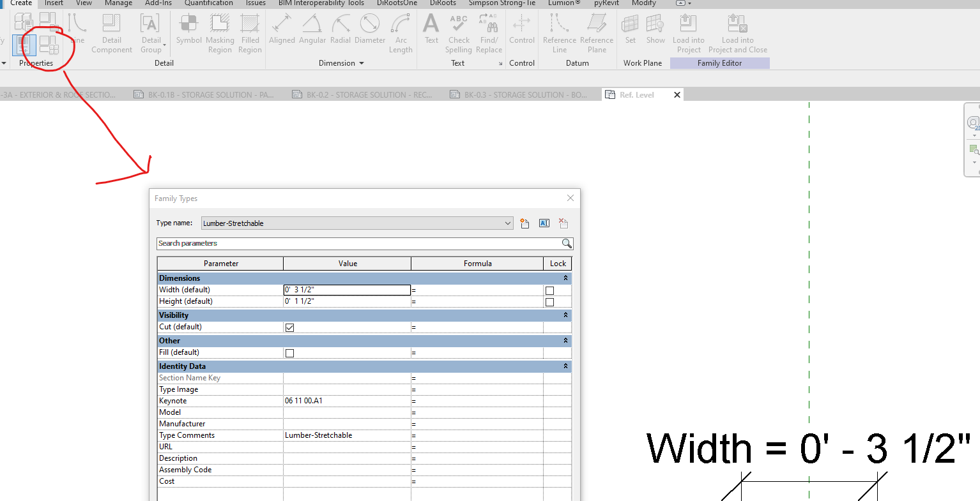Activate the Radial dimension tool
This screenshot has width=980, height=501.
(x=341, y=33)
